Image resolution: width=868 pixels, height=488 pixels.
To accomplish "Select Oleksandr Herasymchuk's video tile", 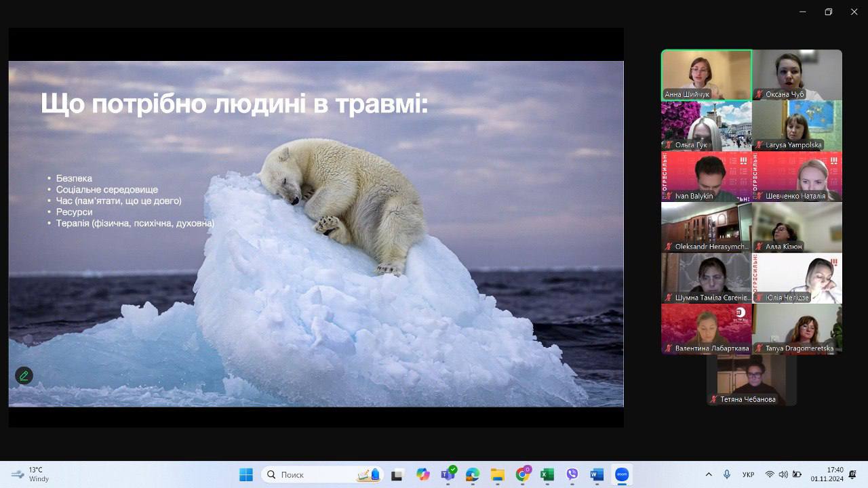I will pyautogui.click(x=707, y=227).
